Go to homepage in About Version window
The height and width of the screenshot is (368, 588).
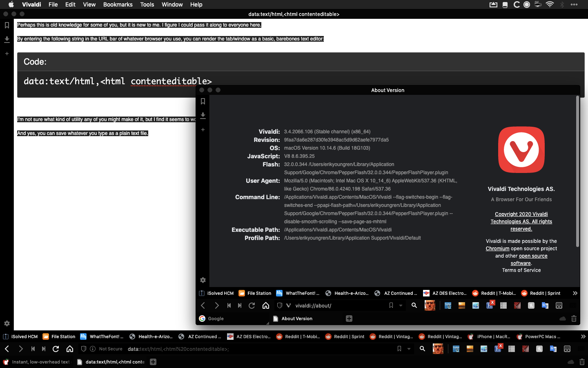click(x=266, y=305)
